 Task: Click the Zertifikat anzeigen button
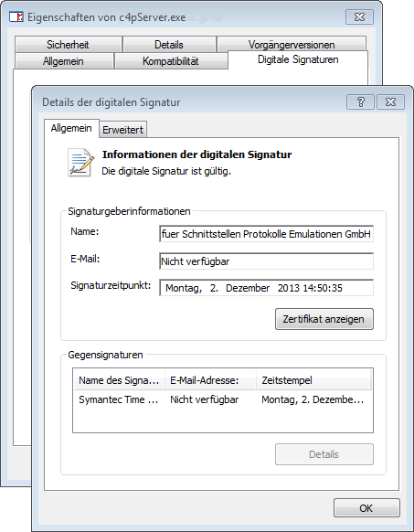324,319
